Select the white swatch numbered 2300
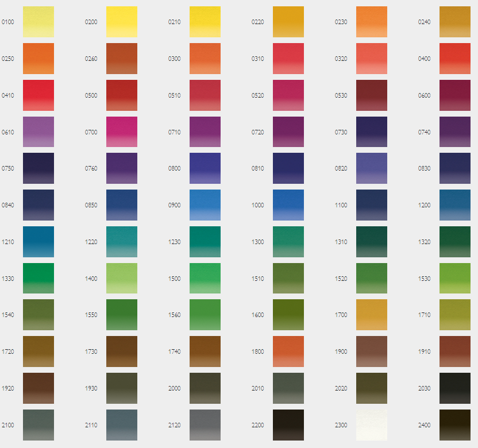The width and height of the screenshot is (478, 448). (372, 425)
